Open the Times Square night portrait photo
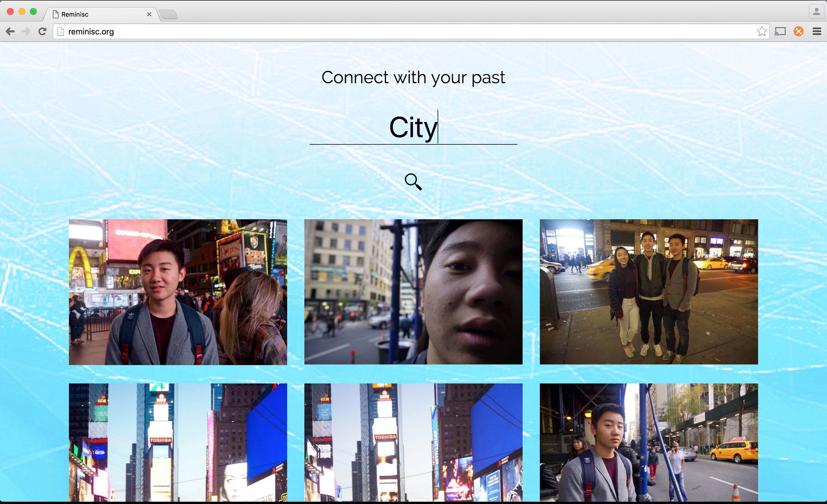 178,292
